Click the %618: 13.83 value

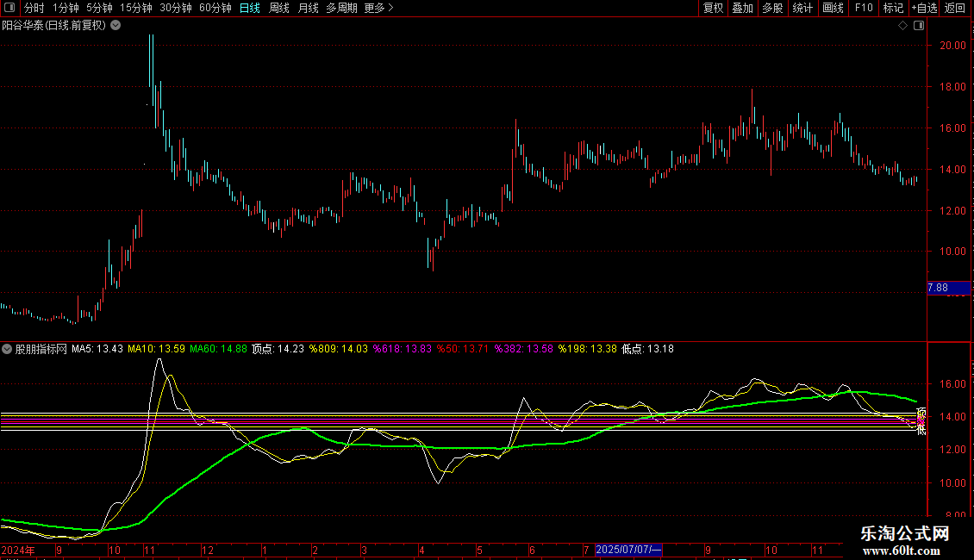point(403,349)
